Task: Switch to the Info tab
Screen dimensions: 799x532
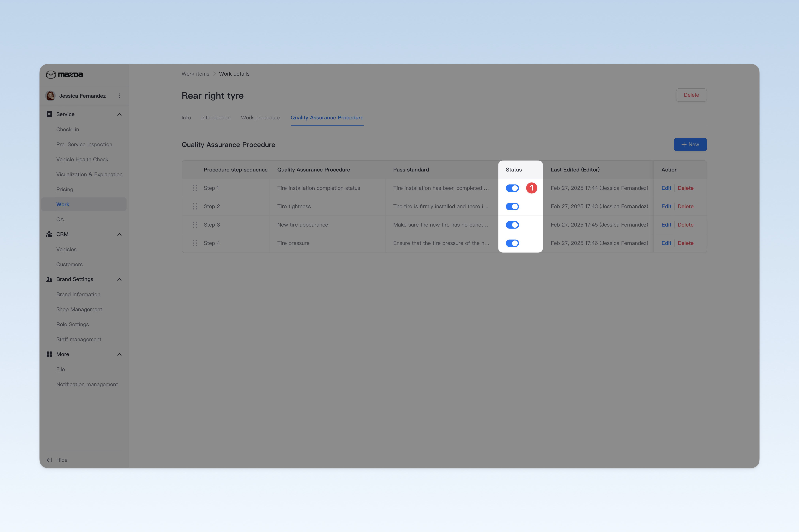Action: pos(186,117)
